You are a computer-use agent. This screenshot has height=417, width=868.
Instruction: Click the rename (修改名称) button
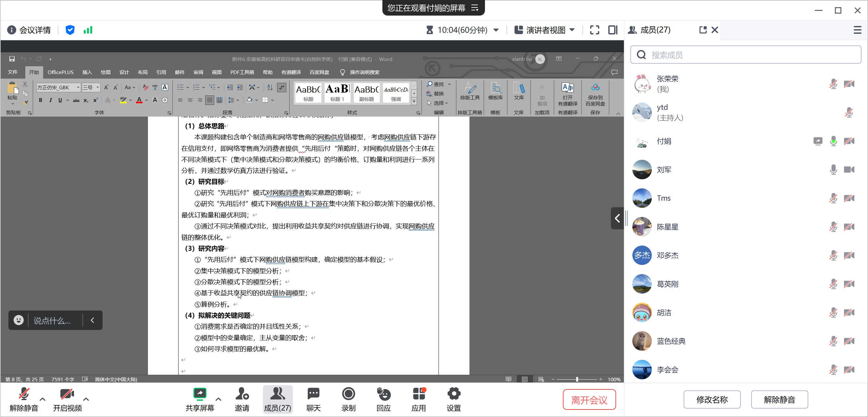click(712, 399)
